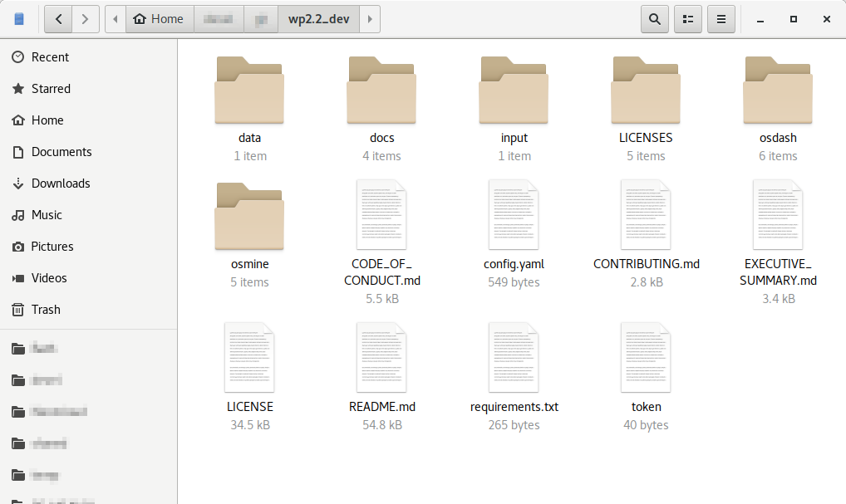The height and width of the screenshot is (504, 846).
Task: Go forward with the right arrow button
Action: click(x=86, y=19)
